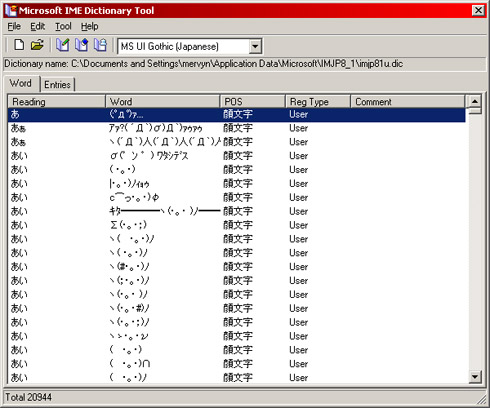
Task: Sort by the Reg Type column header
Action: tap(318, 101)
